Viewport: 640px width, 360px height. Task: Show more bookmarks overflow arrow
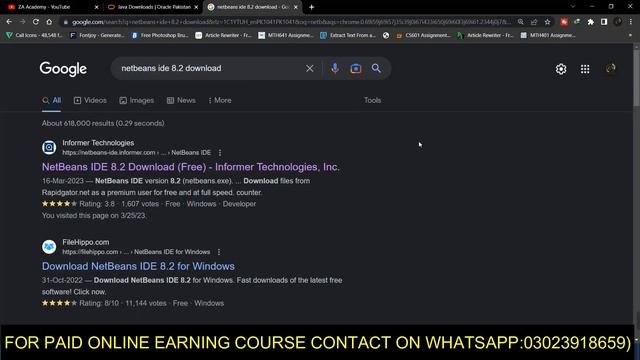coord(630,36)
